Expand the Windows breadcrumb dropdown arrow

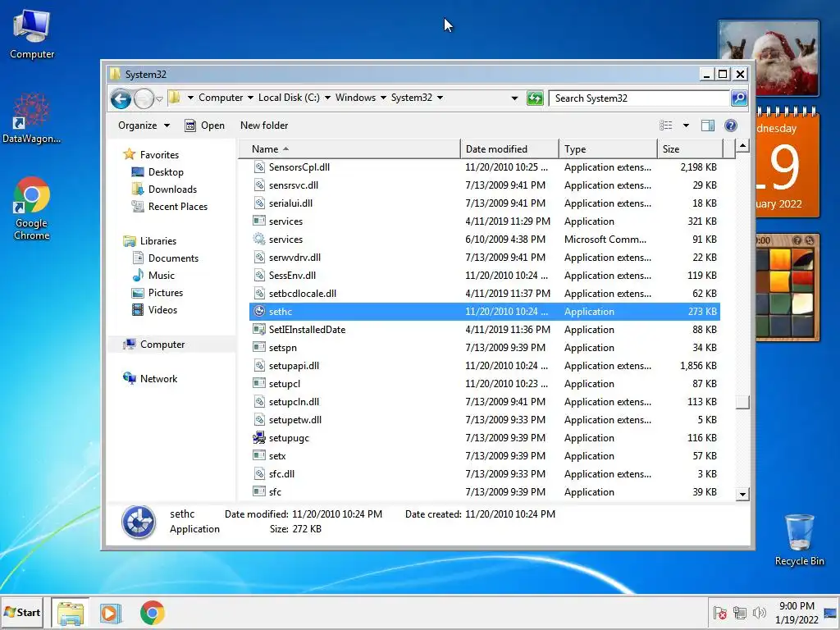(x=383, y=98)
